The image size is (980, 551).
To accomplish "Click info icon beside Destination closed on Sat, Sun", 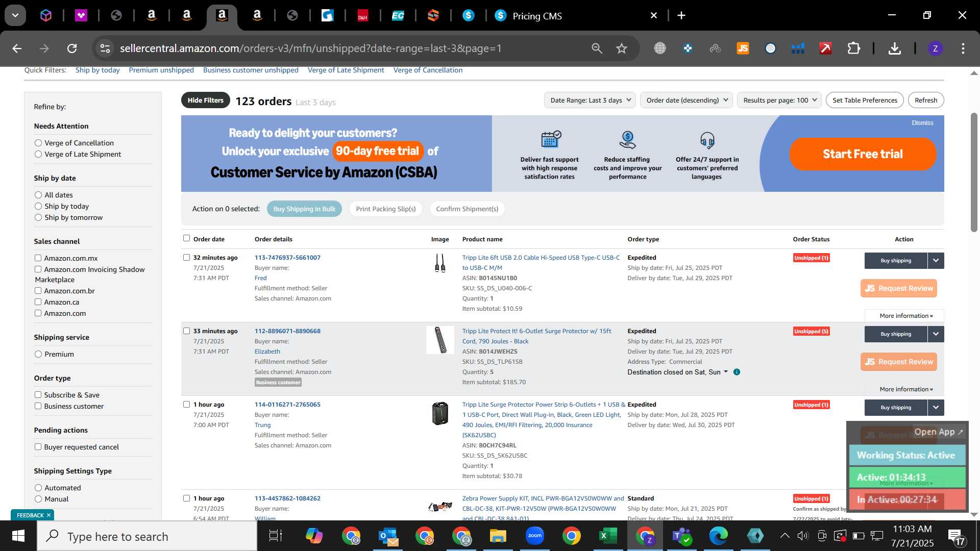I will [737, 372].
